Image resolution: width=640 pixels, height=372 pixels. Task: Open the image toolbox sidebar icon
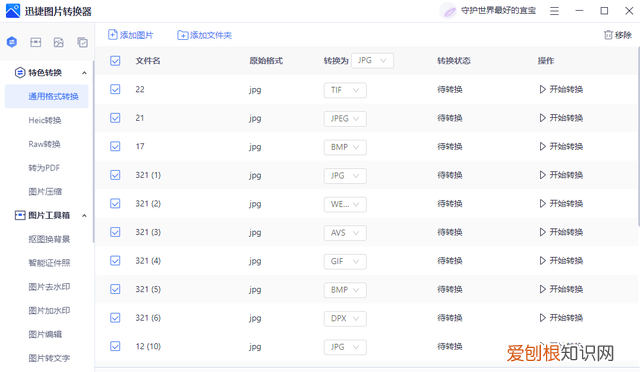(x=36, y=42)
